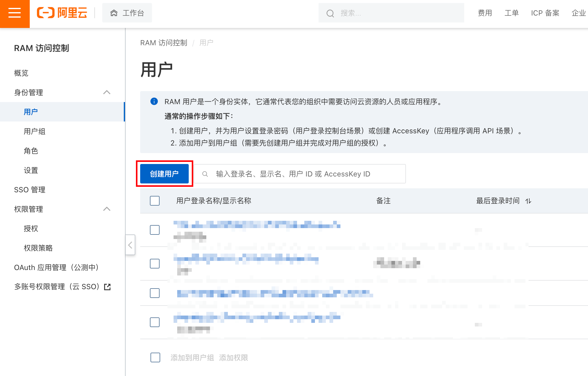Click the home icon next to 工作台
Screen dimensions: 588x376
coord(114,13)
